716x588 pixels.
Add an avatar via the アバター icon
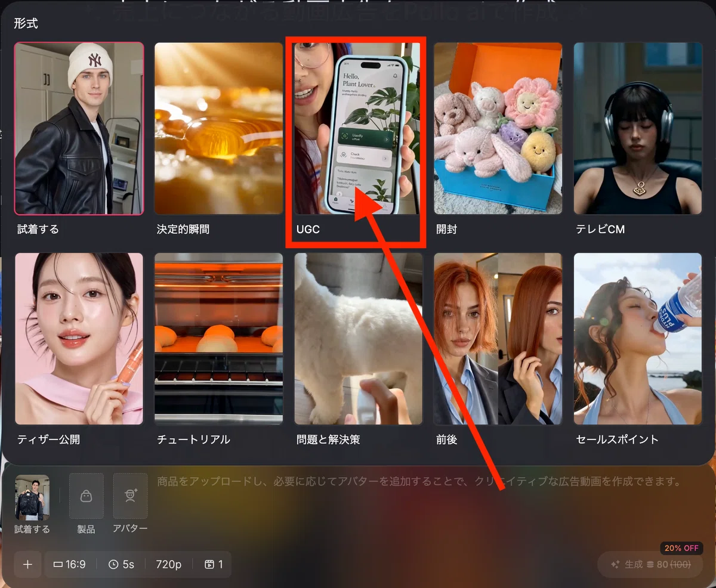[x=130, y=496]
